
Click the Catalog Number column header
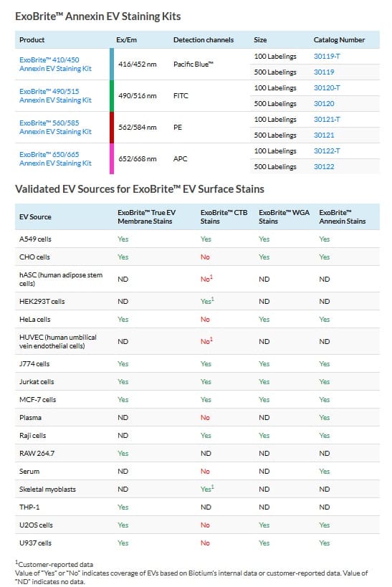click(339, 39)
